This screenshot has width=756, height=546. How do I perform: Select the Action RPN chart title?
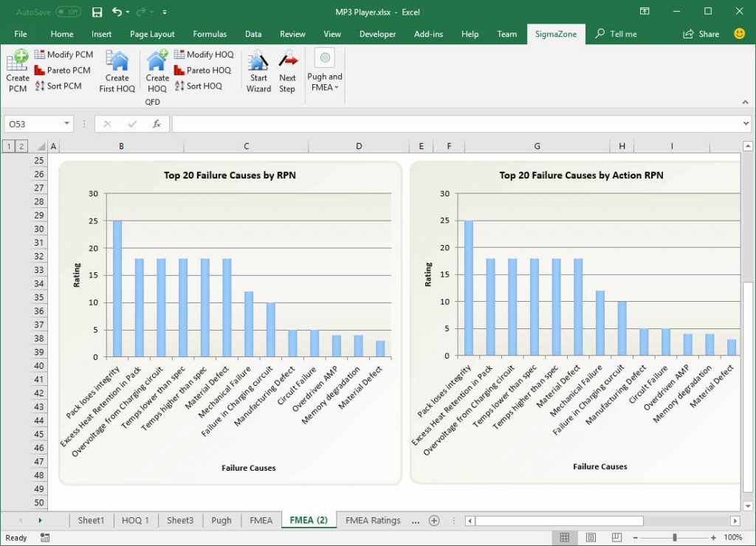point(581,176)
